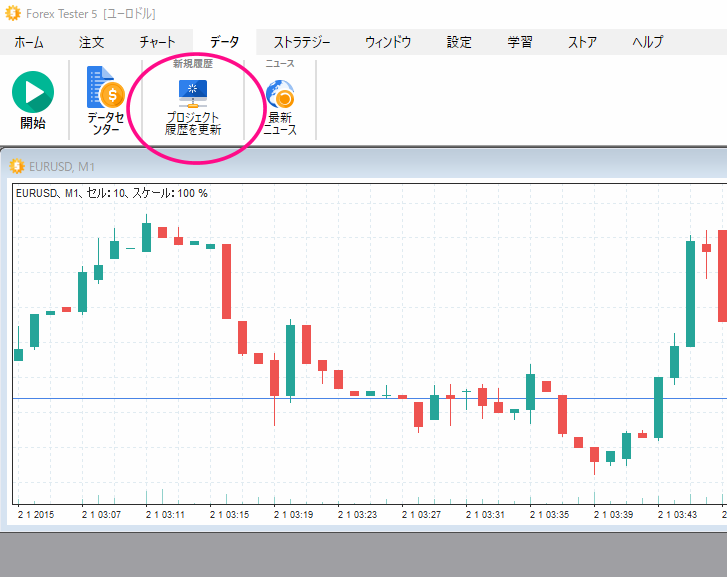Open the 注文 ribbon tab
The height and width of the screenshot is (577, 727).
(x=91, y=42)
